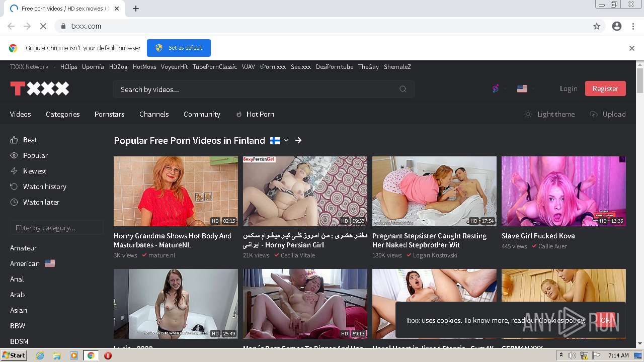Open the Chrome three-dot menu
Image resolution: width=644 pixels, height=362 pixels.
point(633,26)
